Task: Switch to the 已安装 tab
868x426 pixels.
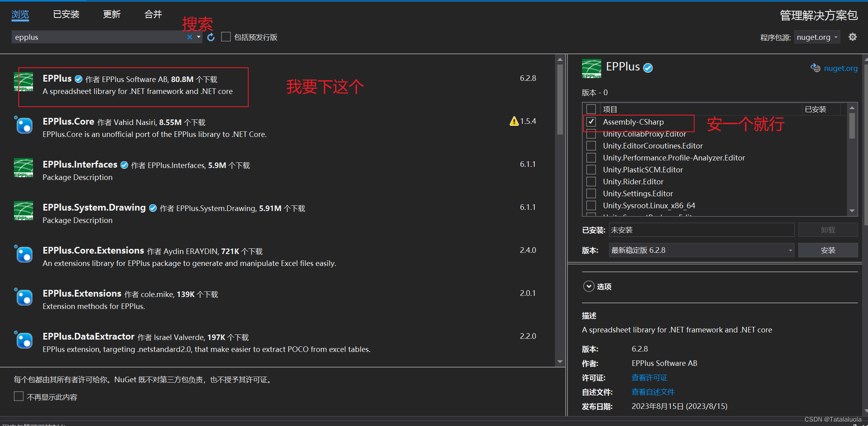Action: tap(66, 14)
